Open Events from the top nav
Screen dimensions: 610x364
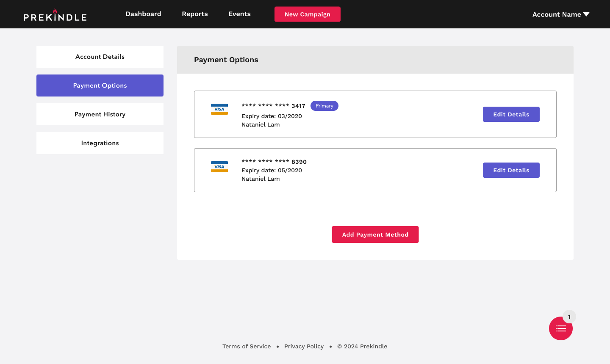(x=239, y=14)
